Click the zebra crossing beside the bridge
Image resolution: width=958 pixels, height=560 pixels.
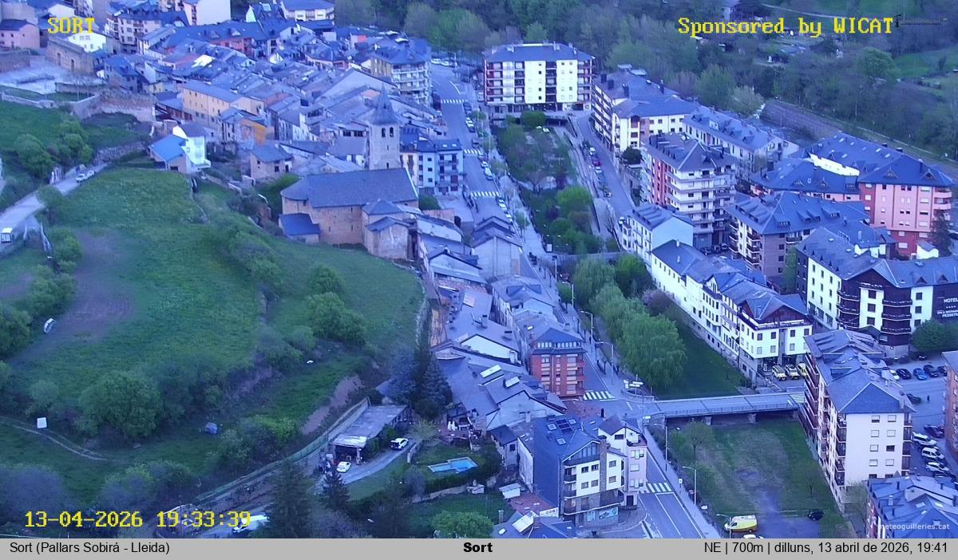[x=597, y=395]
